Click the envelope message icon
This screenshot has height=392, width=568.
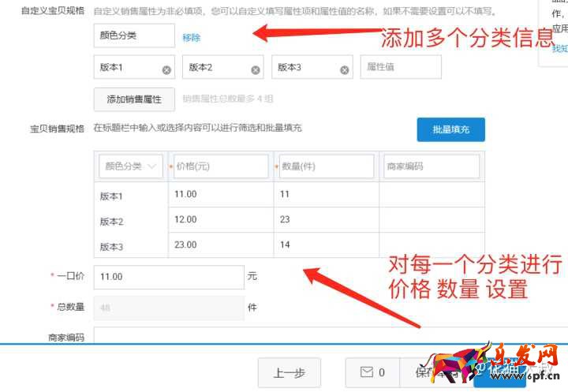pyautogui.click(x=366, y=372)
